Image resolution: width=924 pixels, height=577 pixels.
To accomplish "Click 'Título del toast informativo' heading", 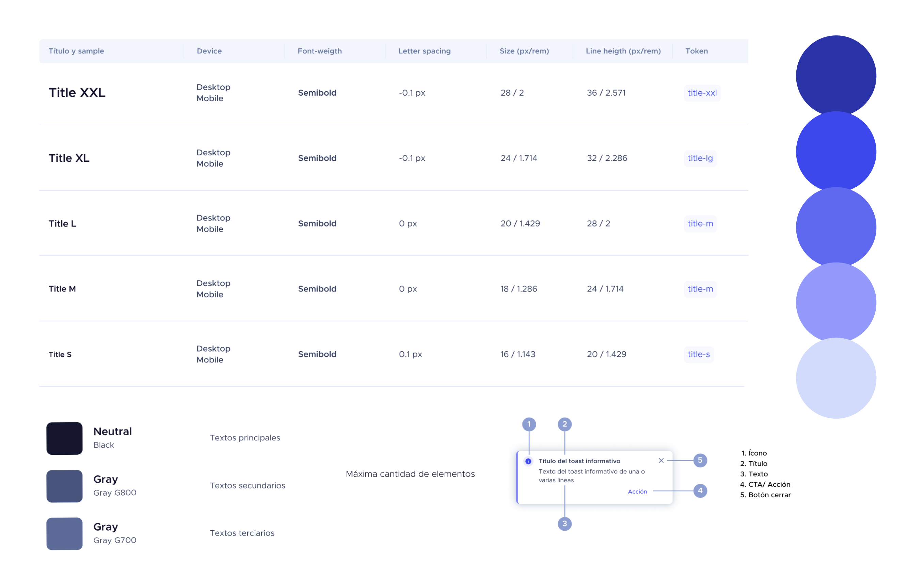I will [x=579, y=461].
